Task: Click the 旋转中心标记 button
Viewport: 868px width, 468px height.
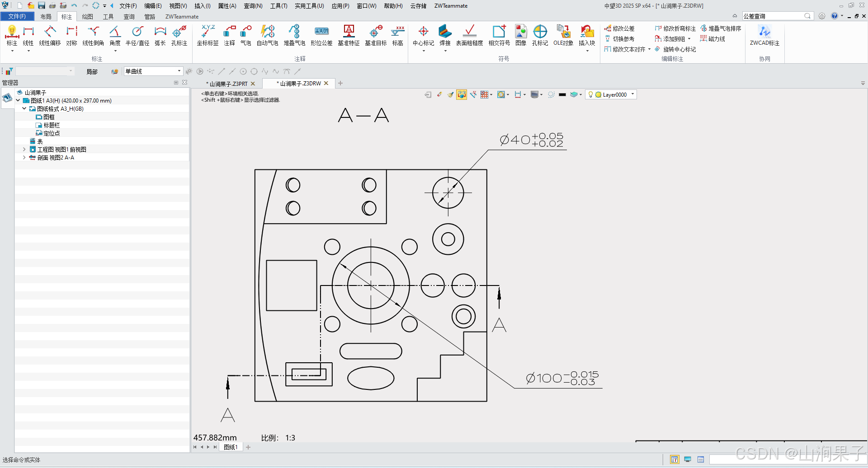Action: pyautogui.click(x=675, y=49)
